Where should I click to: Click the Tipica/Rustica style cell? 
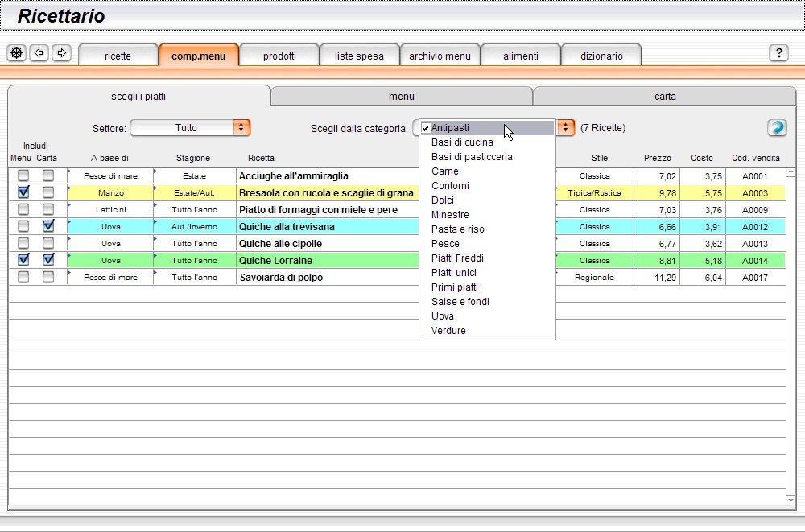coord(595,193)
